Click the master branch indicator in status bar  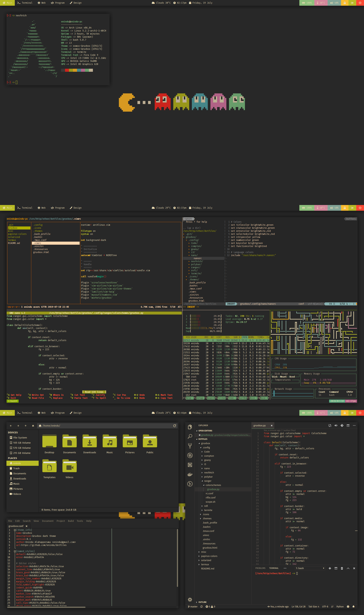193,607
